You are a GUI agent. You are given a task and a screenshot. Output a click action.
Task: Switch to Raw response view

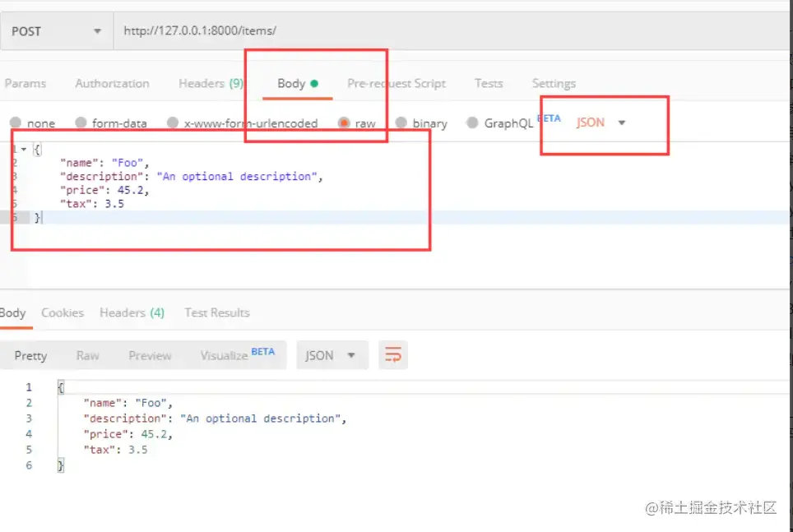click(87, 355)
